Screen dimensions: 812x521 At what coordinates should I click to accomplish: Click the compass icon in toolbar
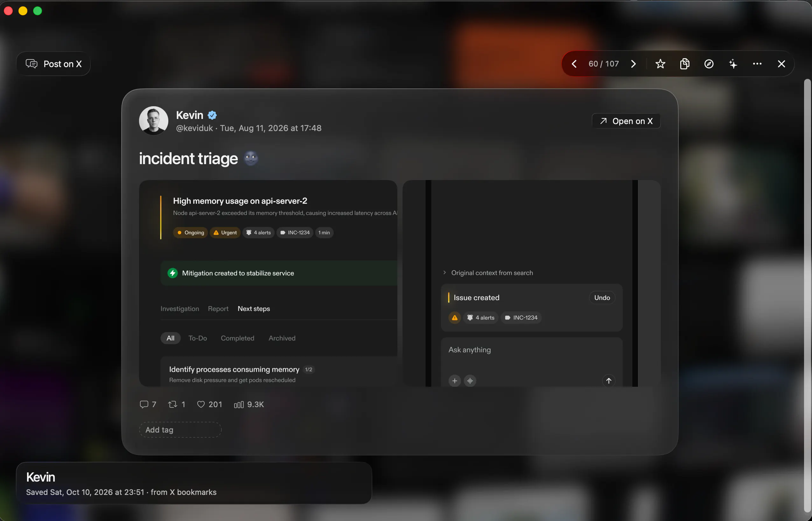[709, 64]
